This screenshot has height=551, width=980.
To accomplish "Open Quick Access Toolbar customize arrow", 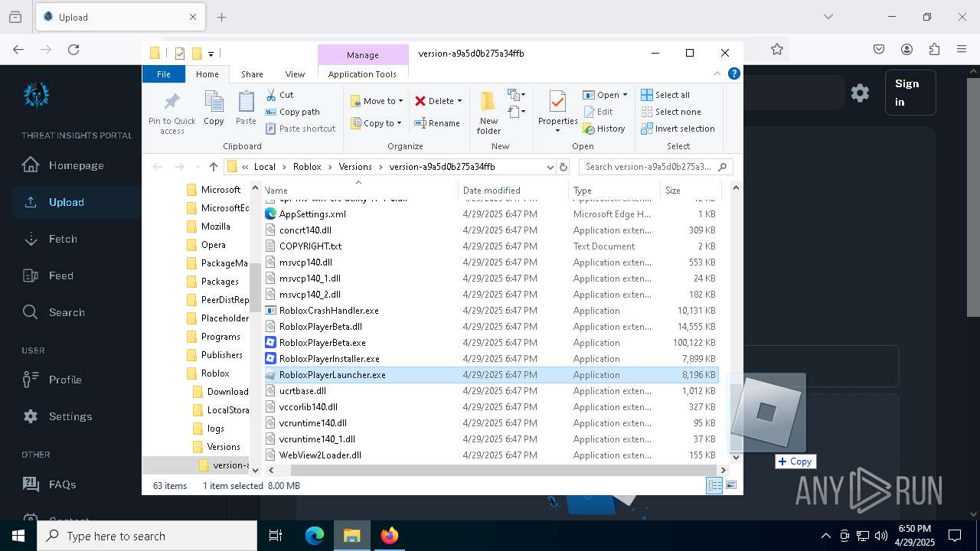I will 211,54.
